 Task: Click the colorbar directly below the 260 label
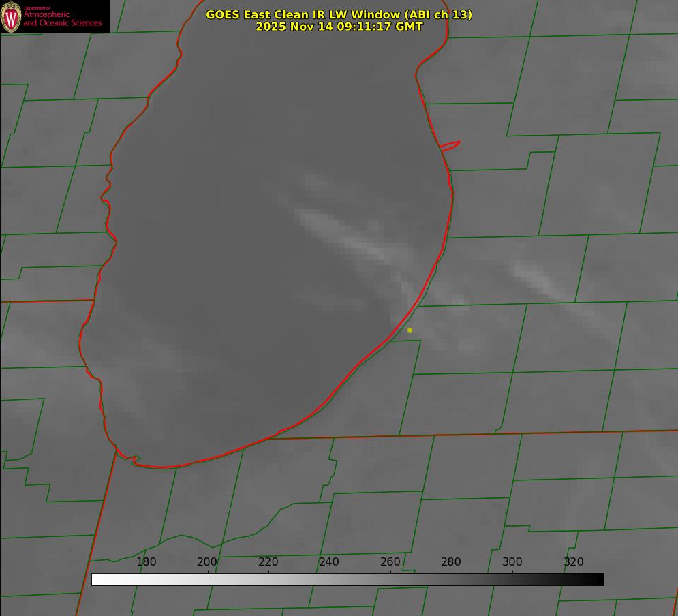tap(390, 579)
